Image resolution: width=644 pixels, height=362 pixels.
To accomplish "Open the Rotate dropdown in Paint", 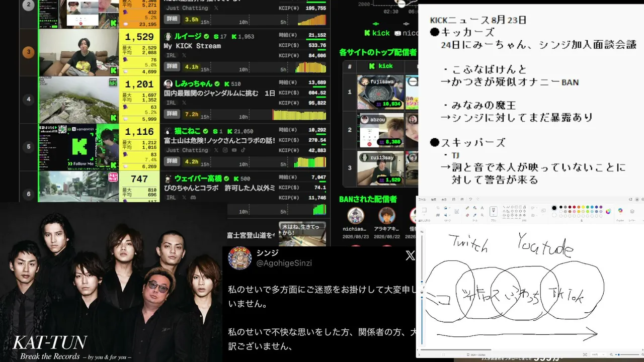I will [449, 208].
